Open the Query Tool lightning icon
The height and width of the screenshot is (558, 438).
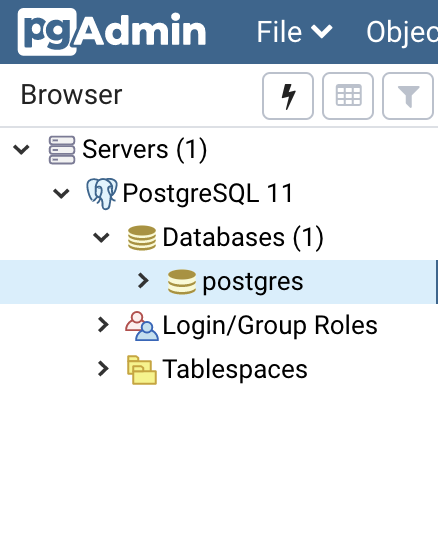pyautogui.click(x=288, y=96)
